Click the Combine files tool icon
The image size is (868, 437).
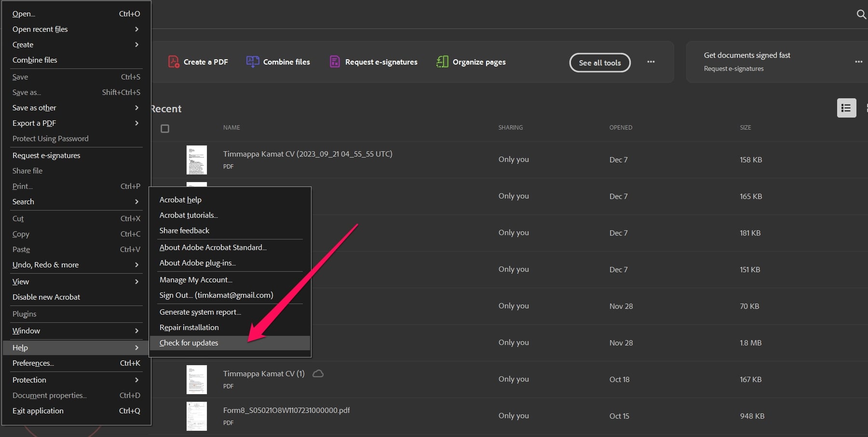click(253, 62)
